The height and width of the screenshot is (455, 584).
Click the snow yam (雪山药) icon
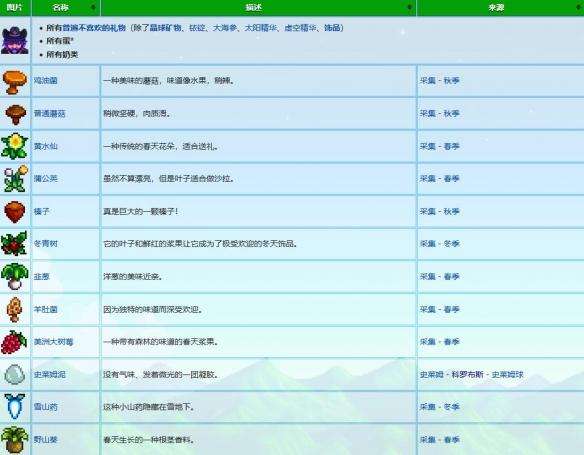point(15,407)
